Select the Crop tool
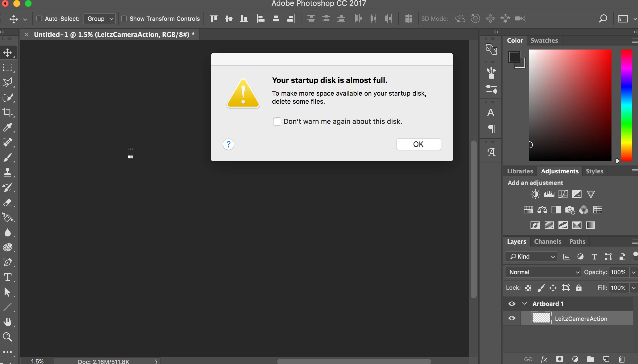 (x=7, y=112)
